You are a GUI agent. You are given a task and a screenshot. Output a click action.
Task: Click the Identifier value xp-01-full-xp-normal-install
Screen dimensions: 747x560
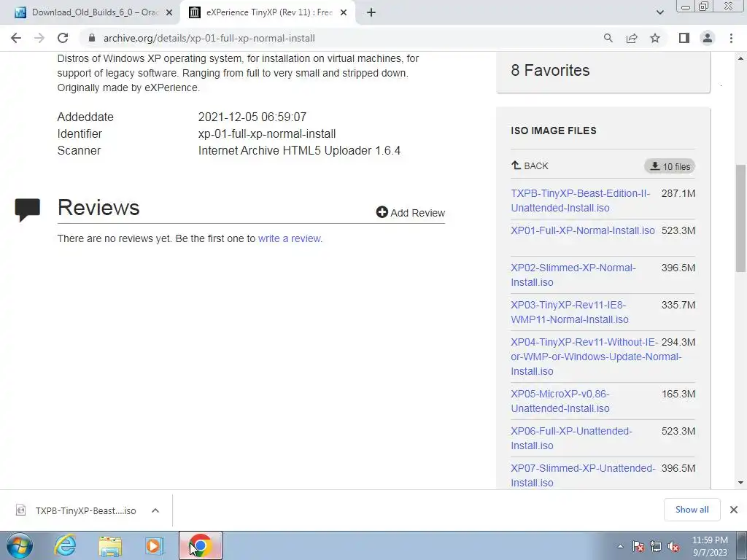(267, 134)
